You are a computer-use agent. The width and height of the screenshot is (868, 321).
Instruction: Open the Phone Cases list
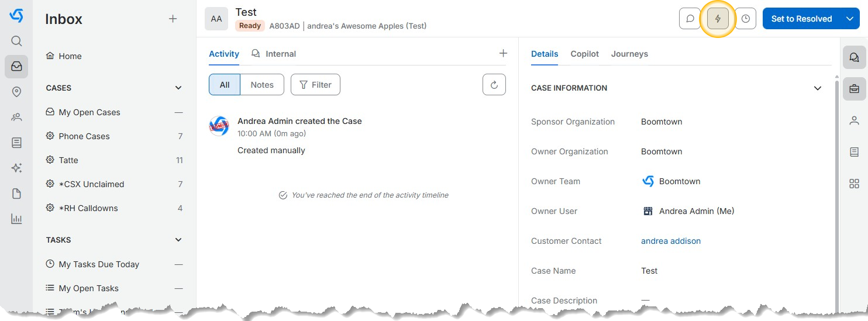(x=84, y=136)
